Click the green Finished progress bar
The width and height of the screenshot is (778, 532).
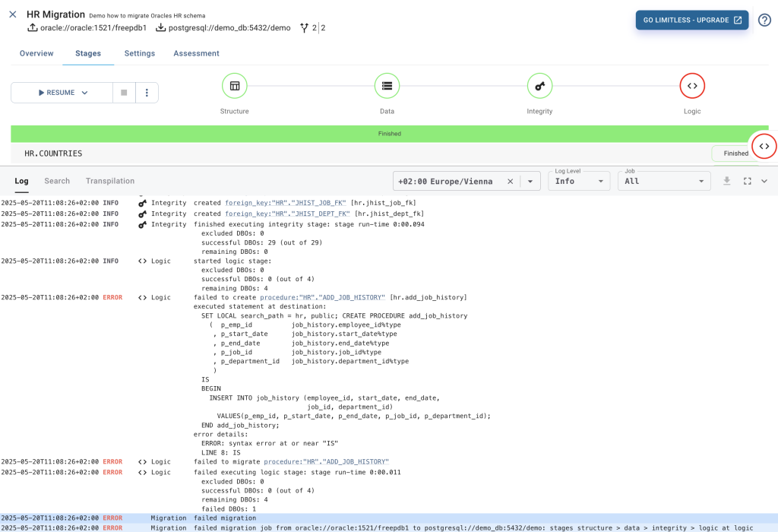(390, 134)
